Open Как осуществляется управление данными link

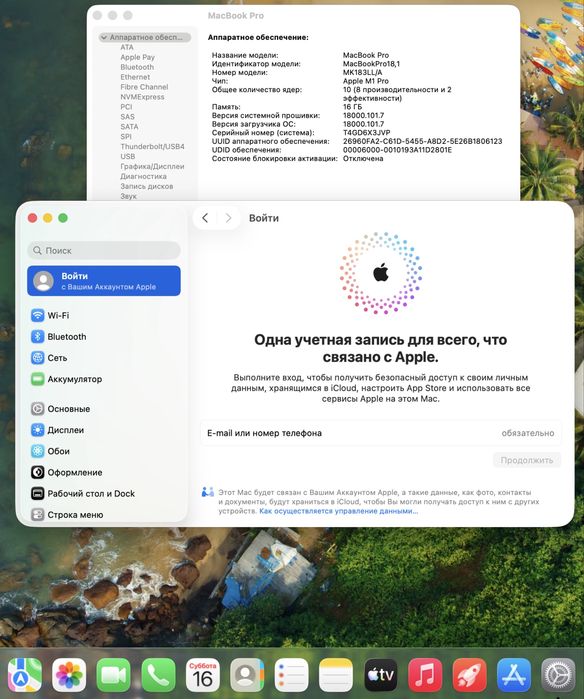[339, 511]
